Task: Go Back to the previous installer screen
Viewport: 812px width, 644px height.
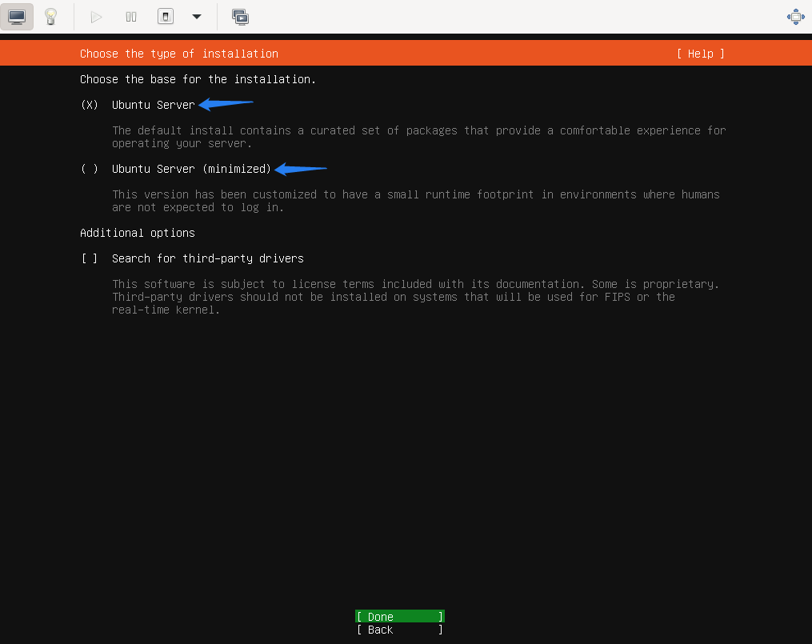Action: [x=399, y=630]
